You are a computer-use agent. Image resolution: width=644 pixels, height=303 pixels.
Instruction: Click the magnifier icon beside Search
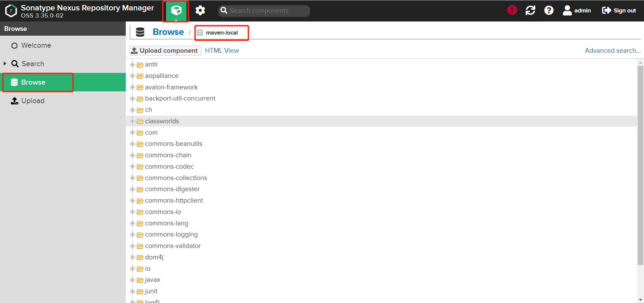[x=15, y=64]
